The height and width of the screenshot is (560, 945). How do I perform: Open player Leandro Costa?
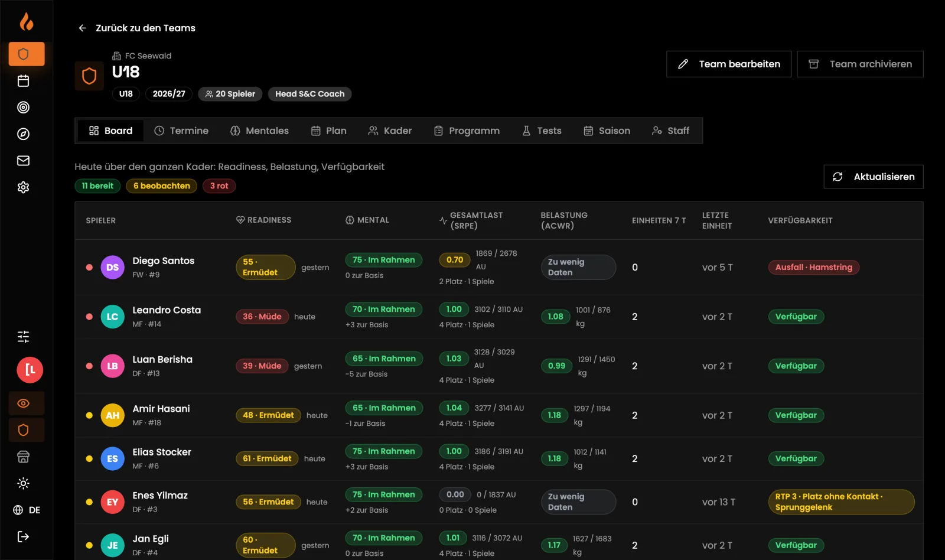(x=167, y=310)
